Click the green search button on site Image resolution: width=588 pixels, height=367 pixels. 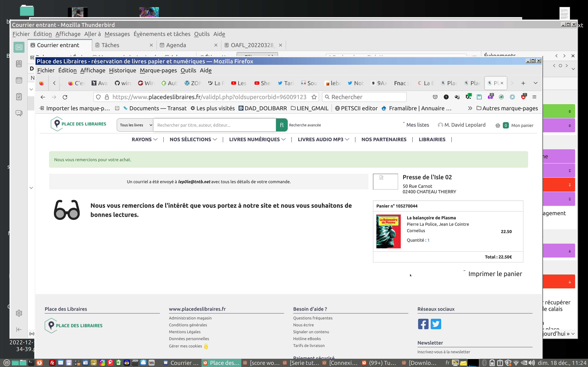282,125
